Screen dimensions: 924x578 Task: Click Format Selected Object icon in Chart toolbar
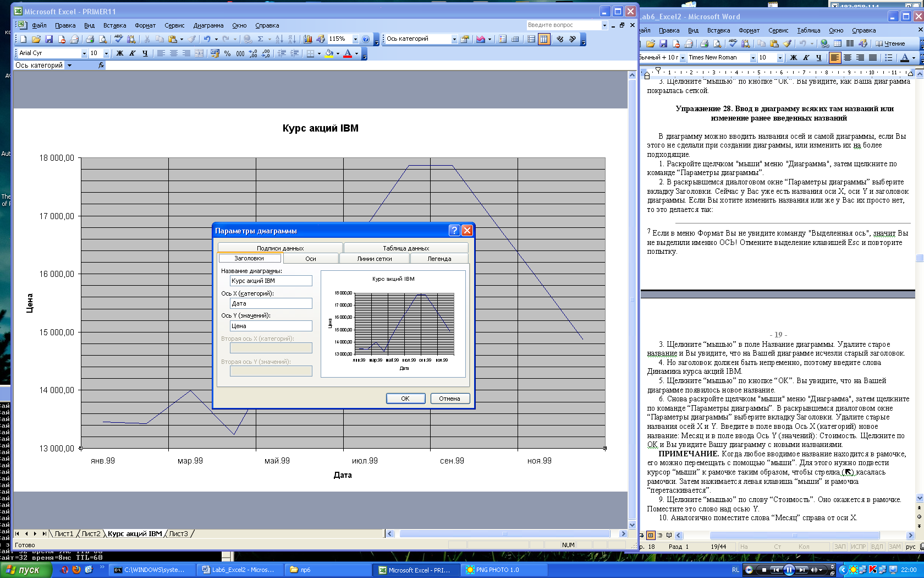[465, 39]
